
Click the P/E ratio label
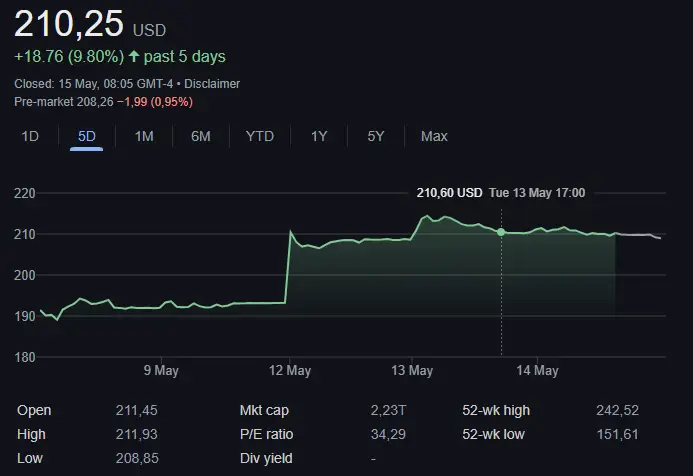coord(267,434)
